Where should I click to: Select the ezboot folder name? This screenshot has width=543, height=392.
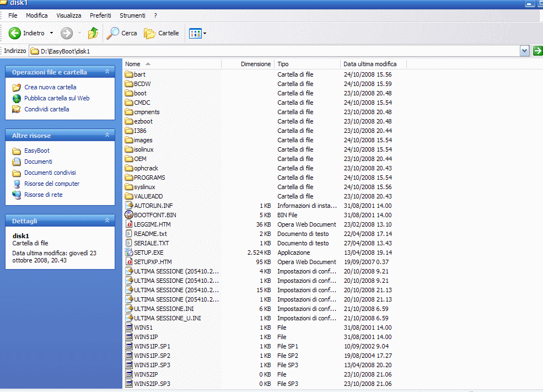click(143, 121)
